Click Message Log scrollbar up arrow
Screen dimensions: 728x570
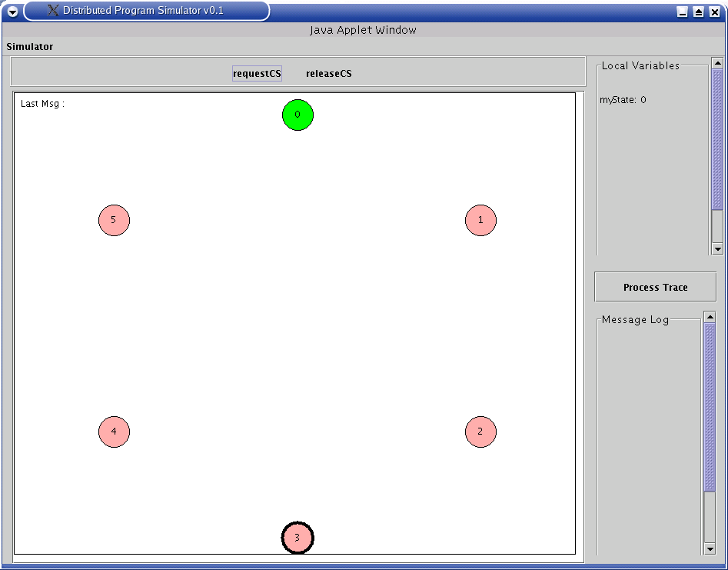coord(710,317)
